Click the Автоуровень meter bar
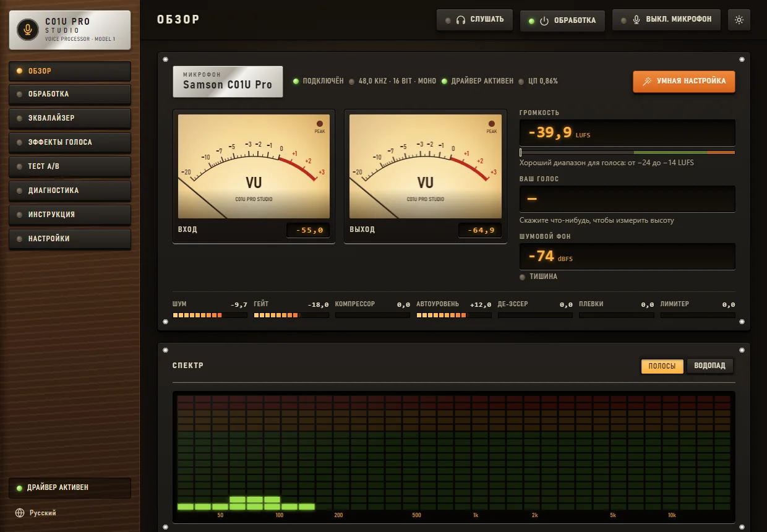767x532 pixels. pos(453,315)
